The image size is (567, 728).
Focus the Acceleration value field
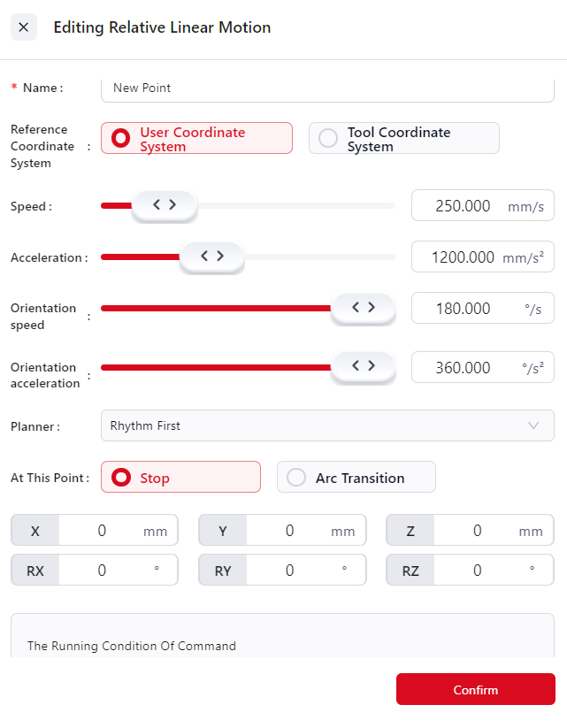click(x=464, y=257)
